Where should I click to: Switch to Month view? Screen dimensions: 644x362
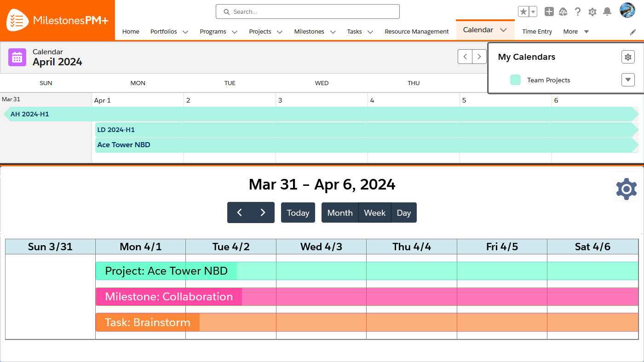click(340, 213)
